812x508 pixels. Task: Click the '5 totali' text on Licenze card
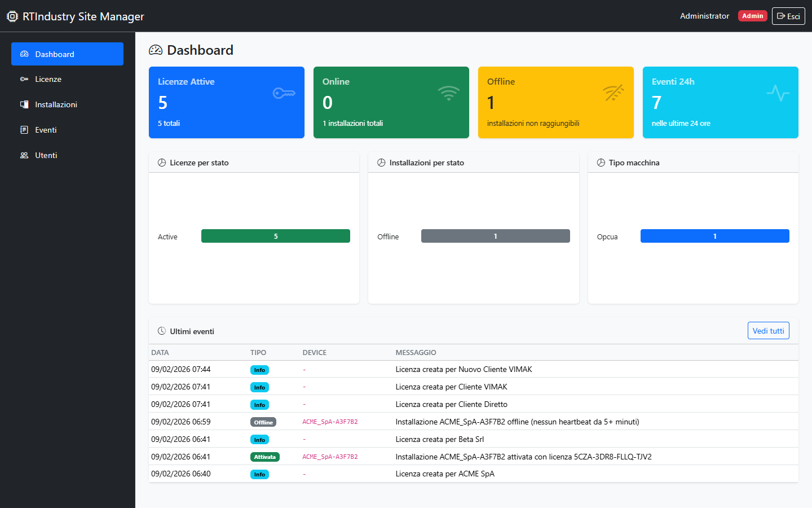pyautogui.click(x=169, y=123)
